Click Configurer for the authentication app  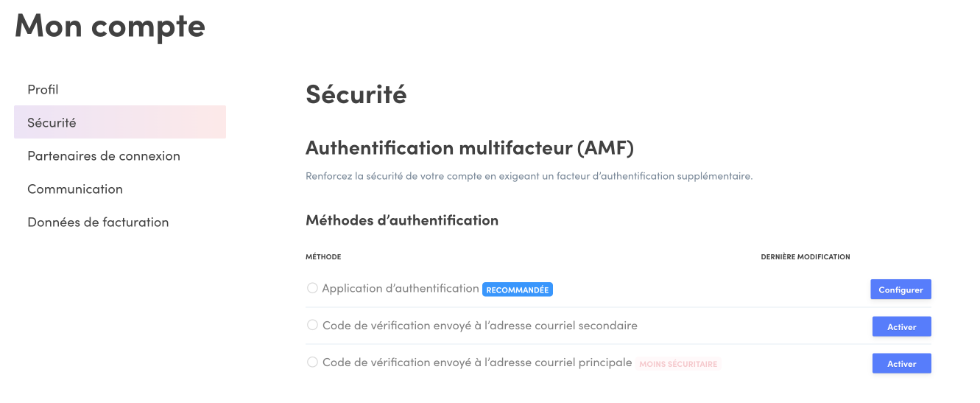[x=900, y=290]
